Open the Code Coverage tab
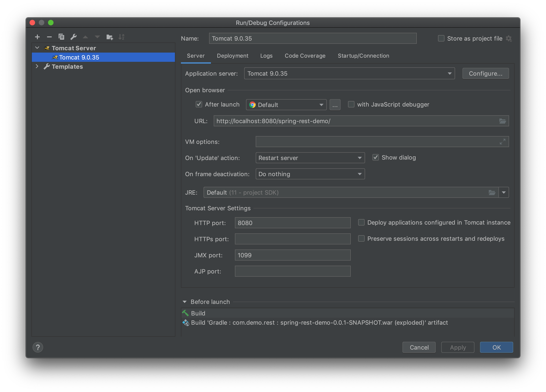 click(x=305, y=56)
